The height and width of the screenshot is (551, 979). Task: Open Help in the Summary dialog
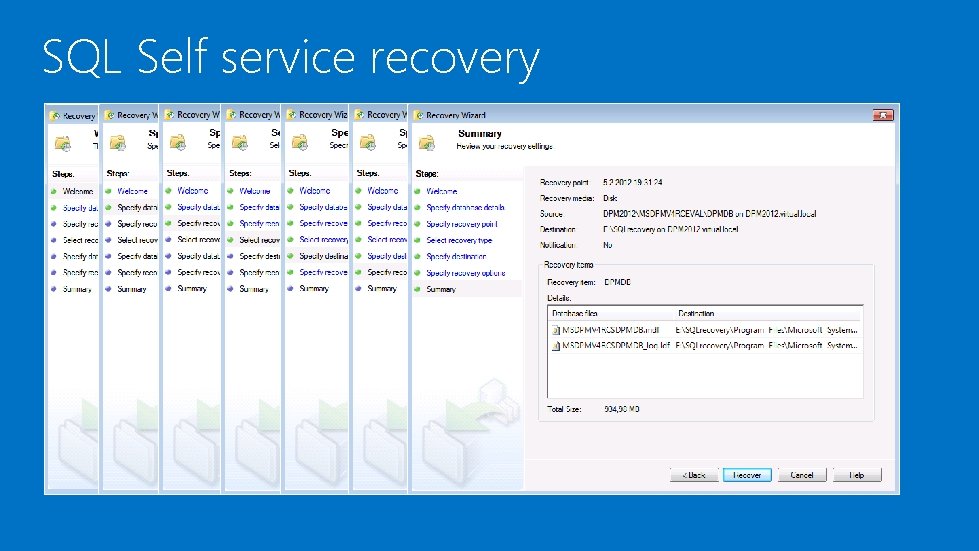857,475
